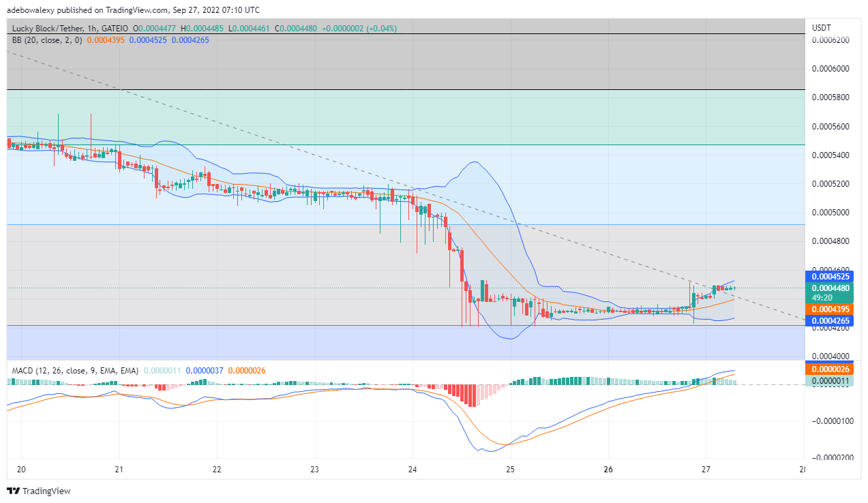868x503 pixels.
Task: Click date 25 on the time axis
Action: [x=511, y=470]
